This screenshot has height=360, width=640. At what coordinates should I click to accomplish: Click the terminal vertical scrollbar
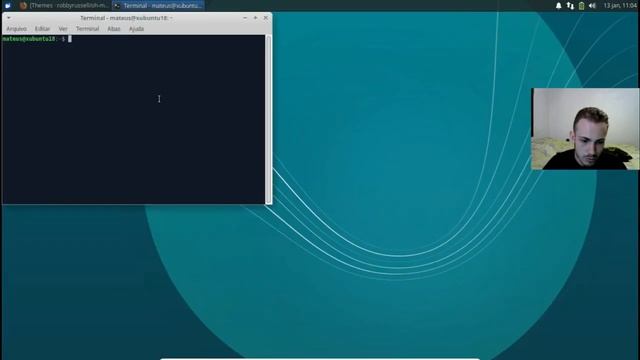(x=268, y=119)
